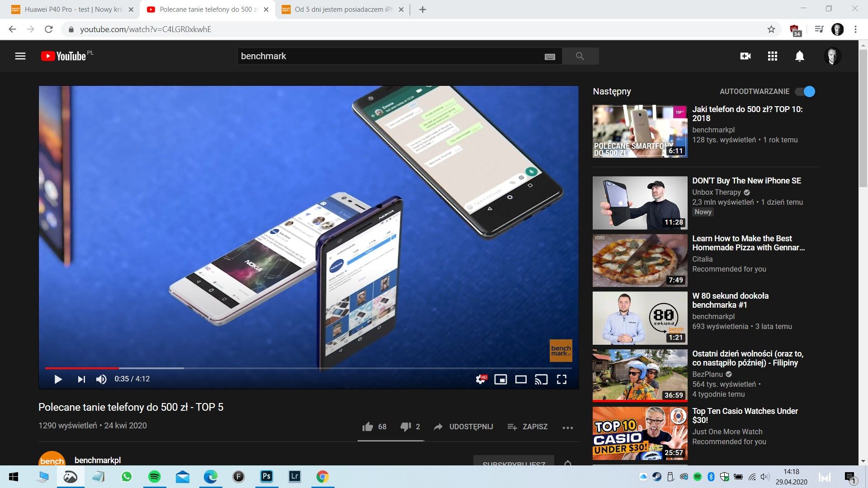
Task: Reload the current page
Action: tap(49, 29)
